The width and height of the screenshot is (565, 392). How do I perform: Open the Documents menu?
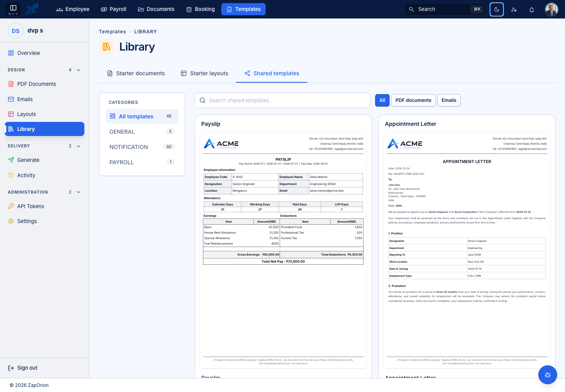click(156, 9)
